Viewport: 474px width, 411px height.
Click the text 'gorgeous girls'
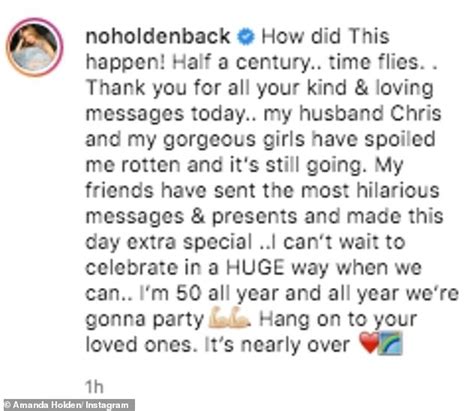coord(234,139)
